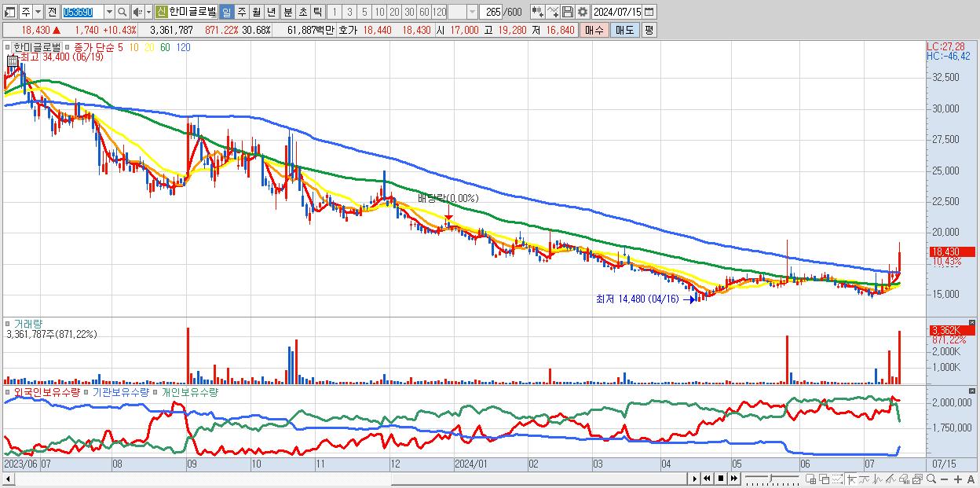Click the dotted chart range icon
The width and height of the screenshot is (980, 488).
tap(837, 479)
